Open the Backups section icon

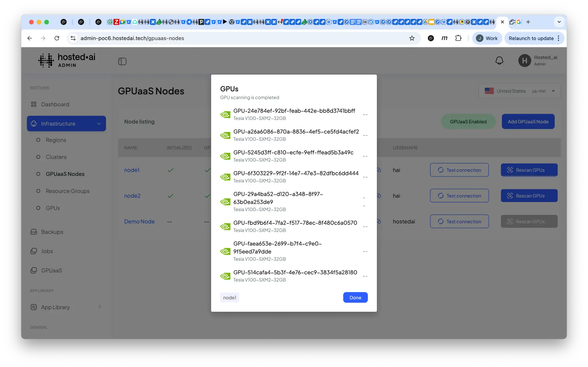pyautogui.click(x=34, y=232)
